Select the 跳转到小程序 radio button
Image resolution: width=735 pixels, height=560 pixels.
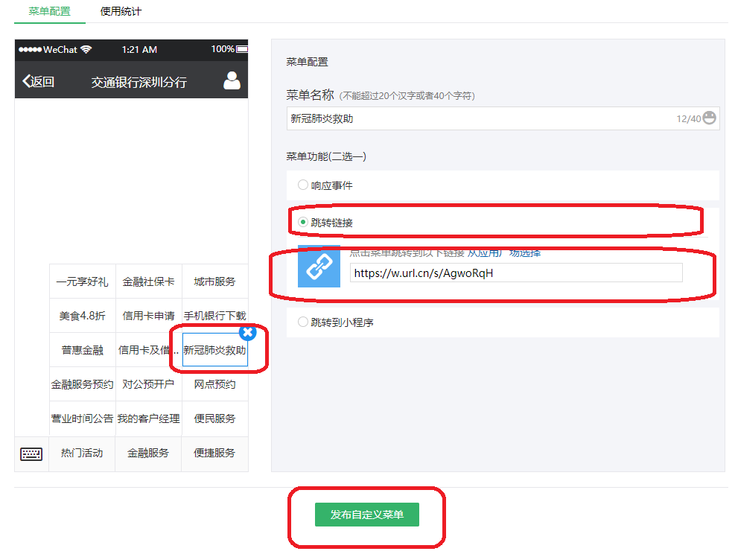coord(303,322)
